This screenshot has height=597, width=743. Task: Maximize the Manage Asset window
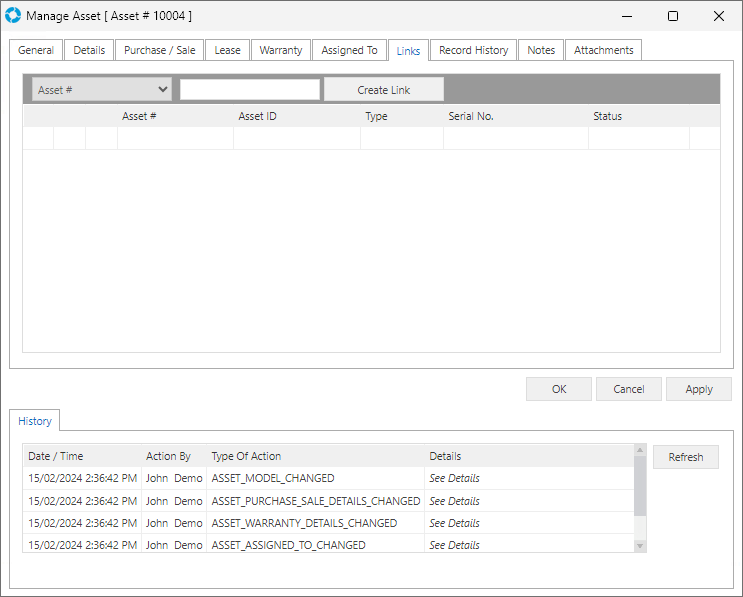(x=672, y=16)
